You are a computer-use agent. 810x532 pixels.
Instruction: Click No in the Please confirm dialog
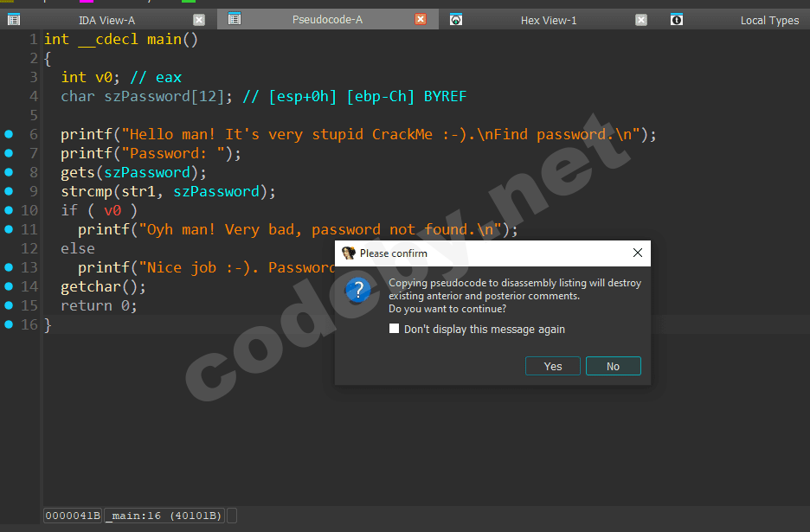[614, 366]
